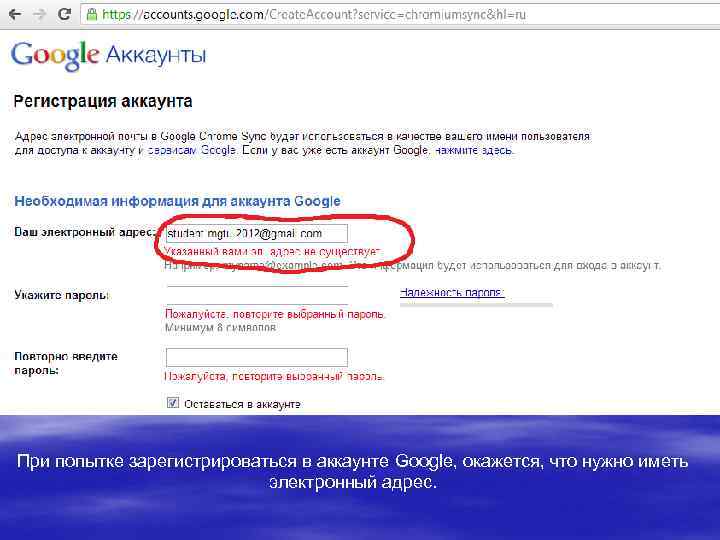Click the 'нажмите здесь' link
This screenshot has height=540, width=720.
[474, 150]
